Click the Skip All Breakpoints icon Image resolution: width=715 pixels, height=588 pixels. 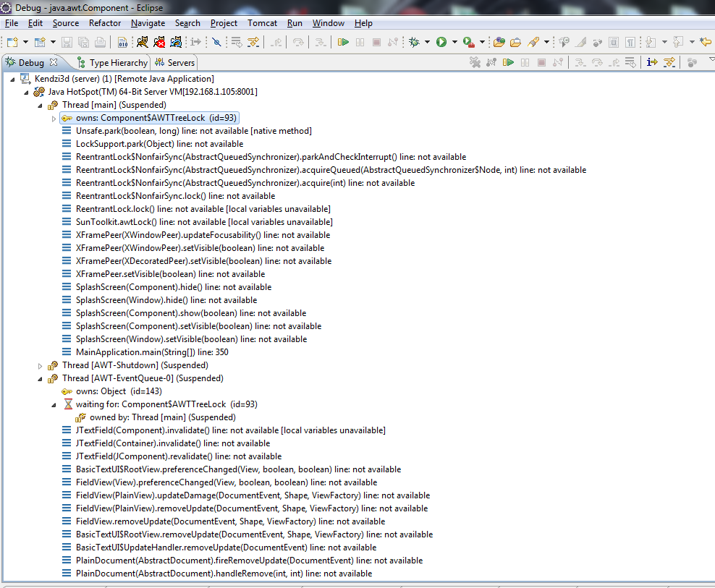216,42
